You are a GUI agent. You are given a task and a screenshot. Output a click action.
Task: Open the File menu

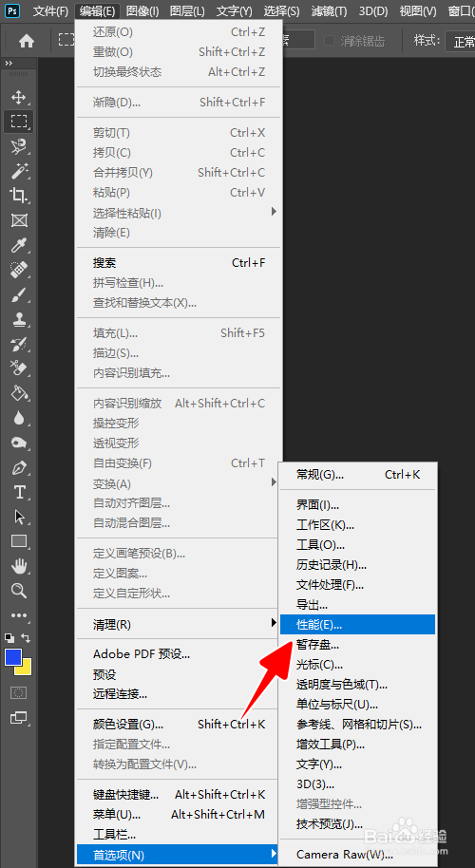coord(50,10)
